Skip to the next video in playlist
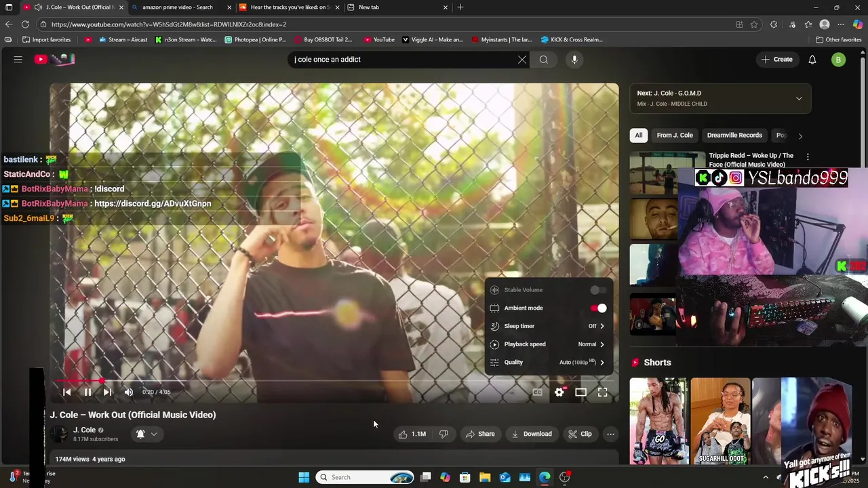The image size is (868, 488). (107, 392)
